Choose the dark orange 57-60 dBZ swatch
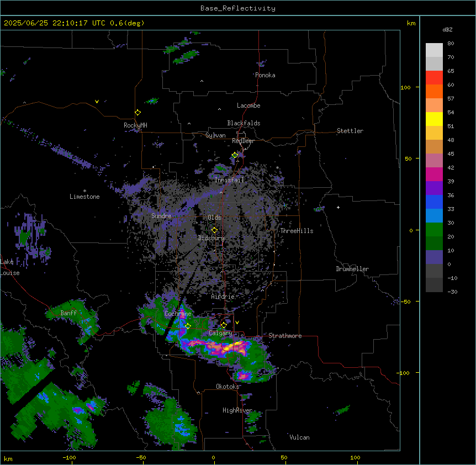476x465 pixels. (434, 92)
